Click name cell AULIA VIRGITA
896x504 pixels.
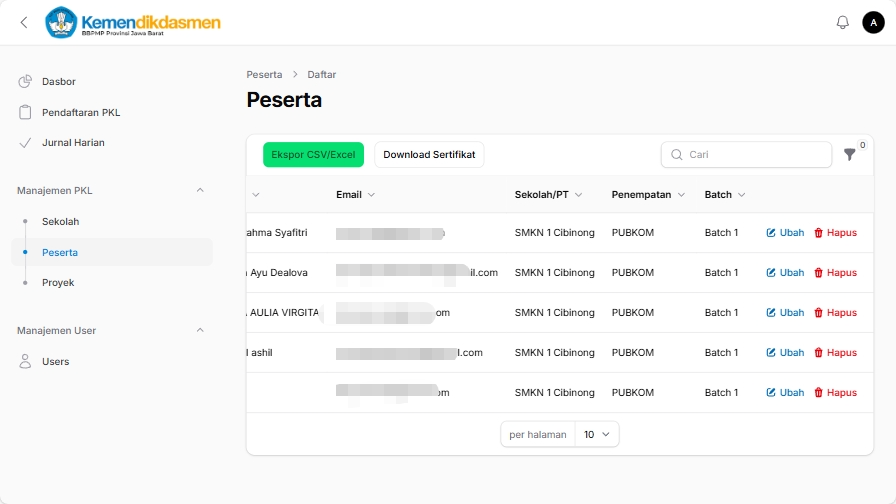pos(283,313)
